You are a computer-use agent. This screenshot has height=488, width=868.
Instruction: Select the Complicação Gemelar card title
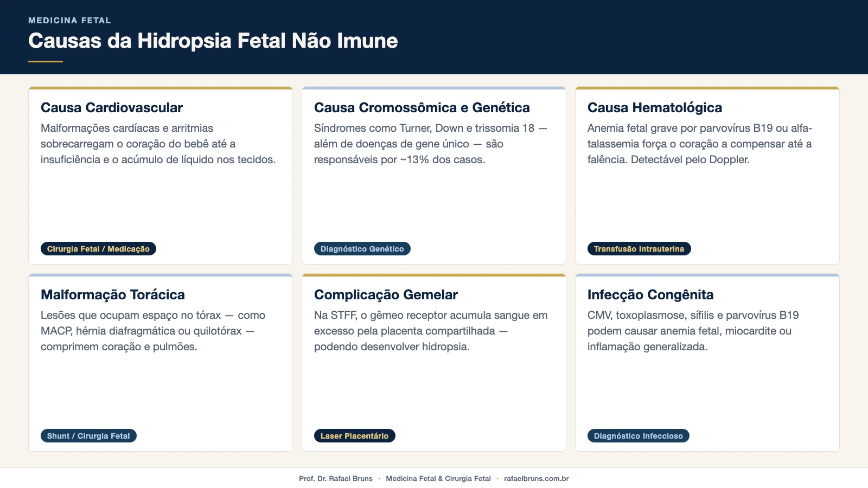tap(386, 294)
